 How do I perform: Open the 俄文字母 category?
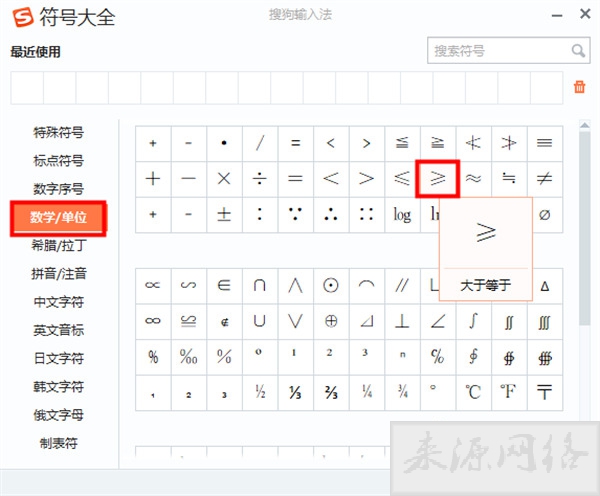59,415
